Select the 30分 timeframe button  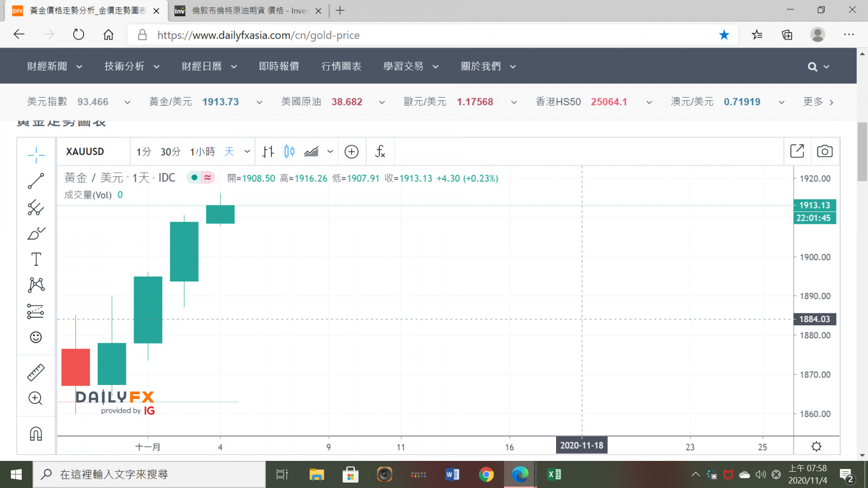click(170, 152)
